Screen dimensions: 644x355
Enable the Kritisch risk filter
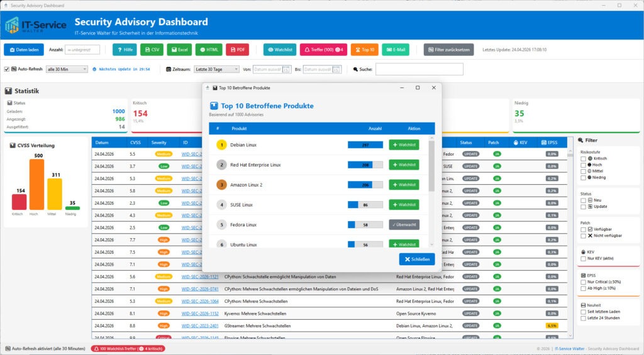583,158
